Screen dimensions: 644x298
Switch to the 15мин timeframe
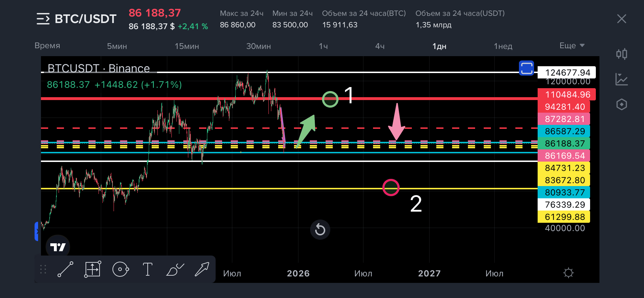tap(187, 46)
